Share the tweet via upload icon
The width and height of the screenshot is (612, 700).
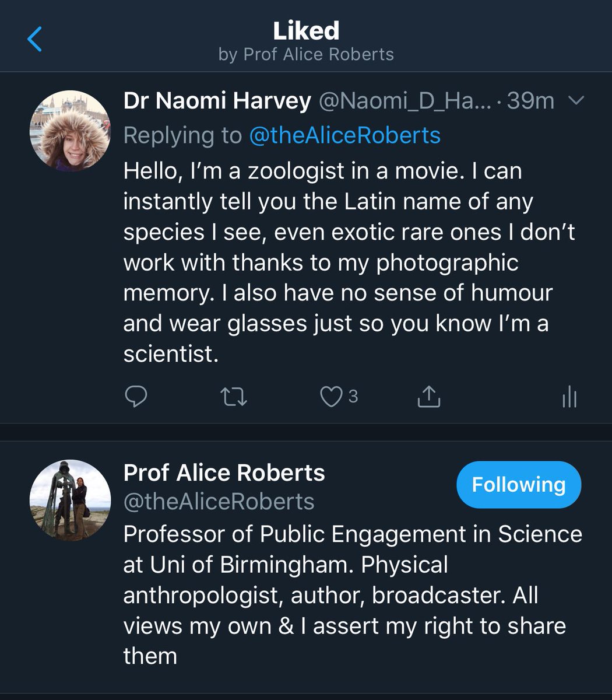(429, 397)
